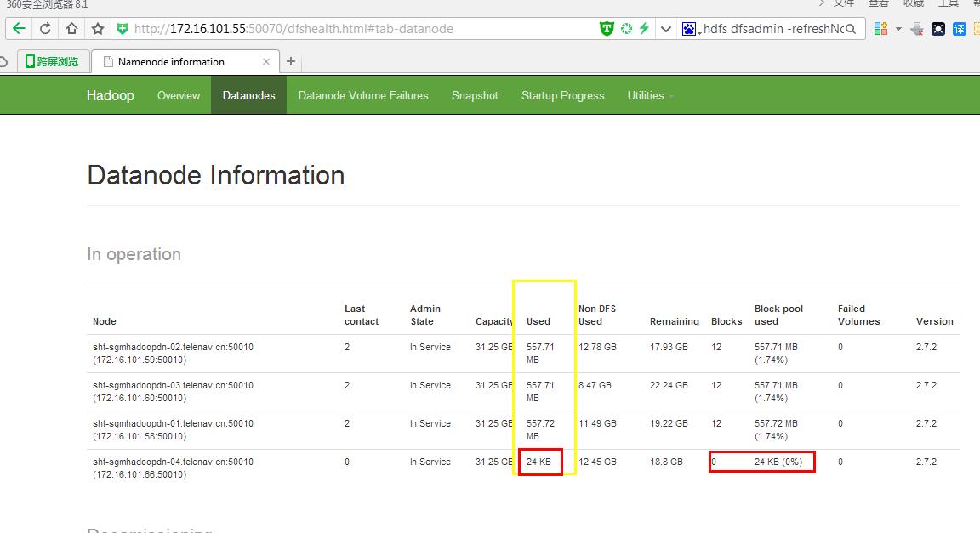Click the In operation section heading
The image size is (980, 533).
click(134, 254)
